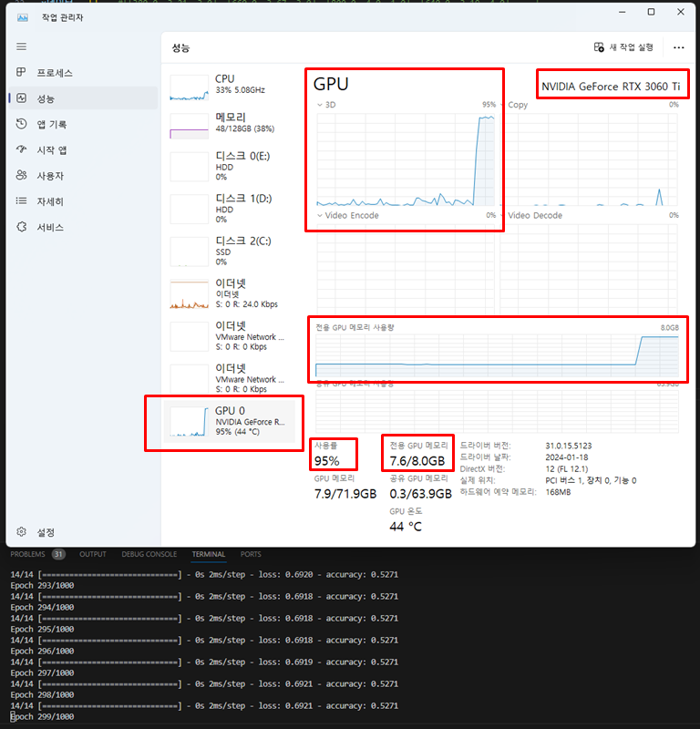Click terminal line Epoch 293/1000
Viewport: 700px width, 729px height.
click(42, 585)
